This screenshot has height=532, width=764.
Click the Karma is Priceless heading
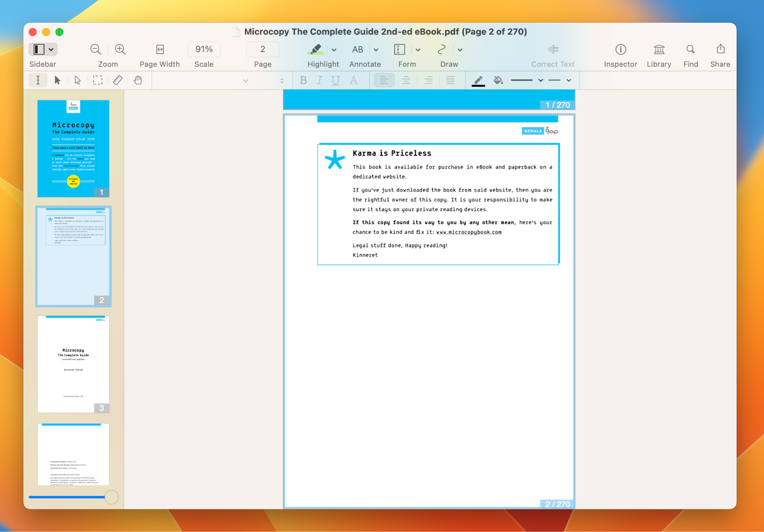392,153
